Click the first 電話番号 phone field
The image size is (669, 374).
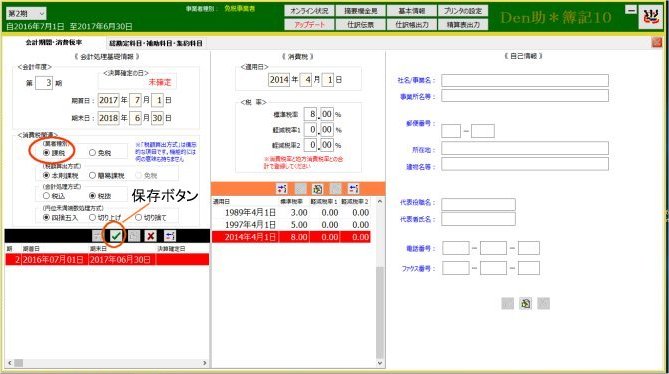(456, 248)
